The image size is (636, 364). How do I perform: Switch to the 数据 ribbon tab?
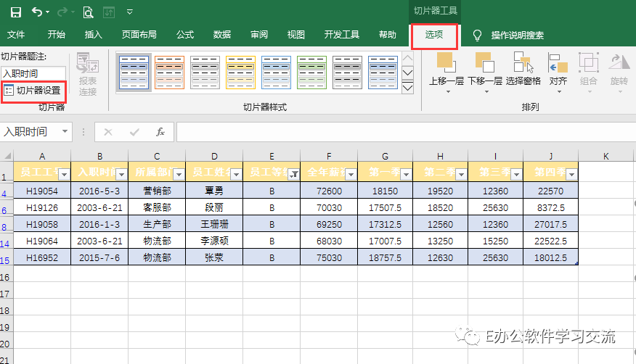[222, 35]
